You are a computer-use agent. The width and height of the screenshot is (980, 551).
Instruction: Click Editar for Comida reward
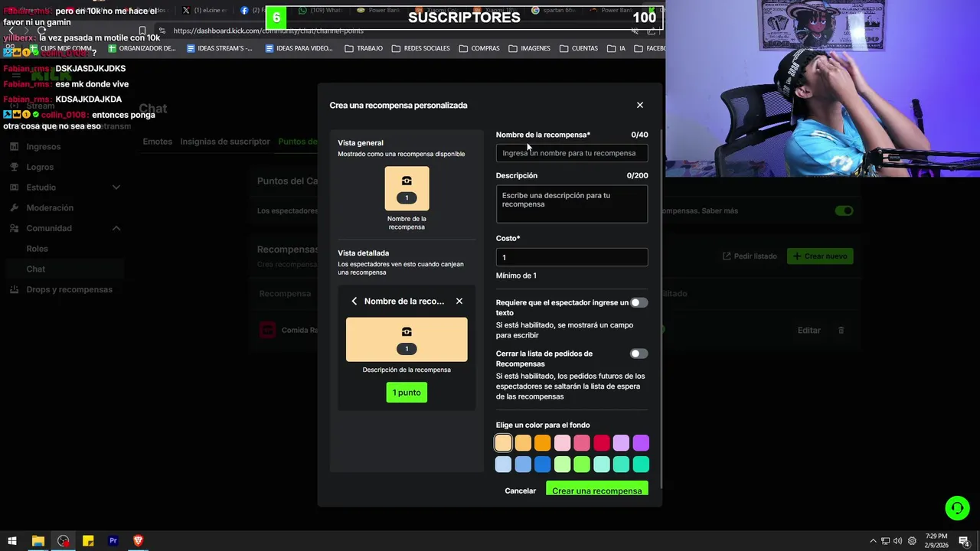pyautogui.click(x=809, y=331)
